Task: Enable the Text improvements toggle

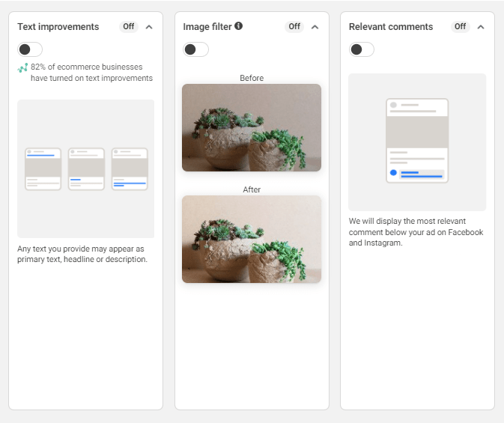Action: coord(30,49)
